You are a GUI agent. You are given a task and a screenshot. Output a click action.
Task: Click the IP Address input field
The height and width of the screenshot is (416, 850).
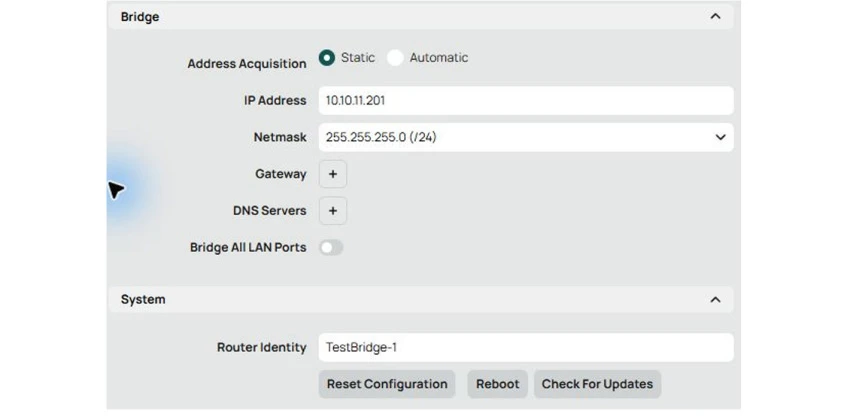tap(526, 100)
